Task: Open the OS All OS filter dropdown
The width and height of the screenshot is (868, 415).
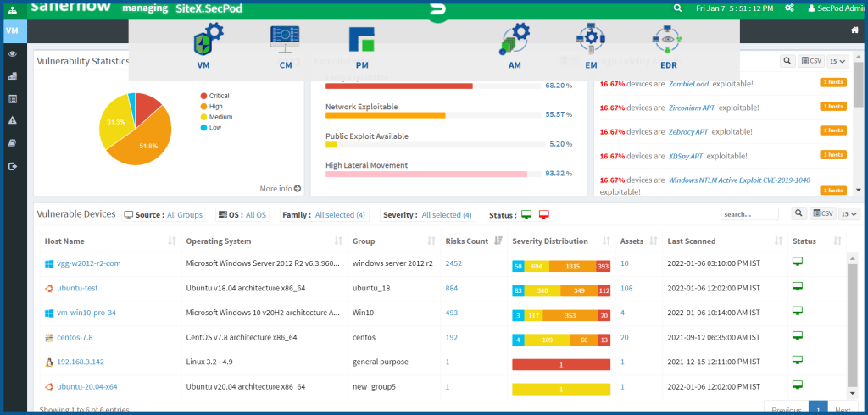Action: pyautogui.click(x=256, y=215)
